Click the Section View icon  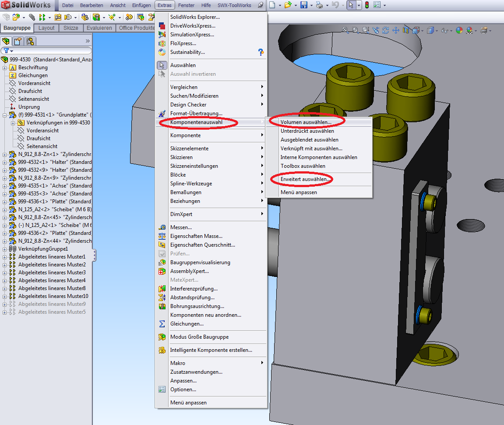coord(406,30)
